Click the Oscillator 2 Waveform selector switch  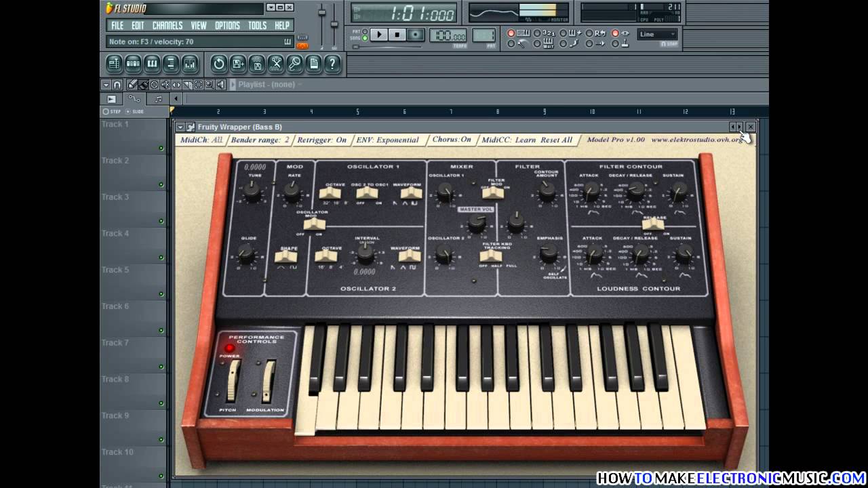[410, 256]
